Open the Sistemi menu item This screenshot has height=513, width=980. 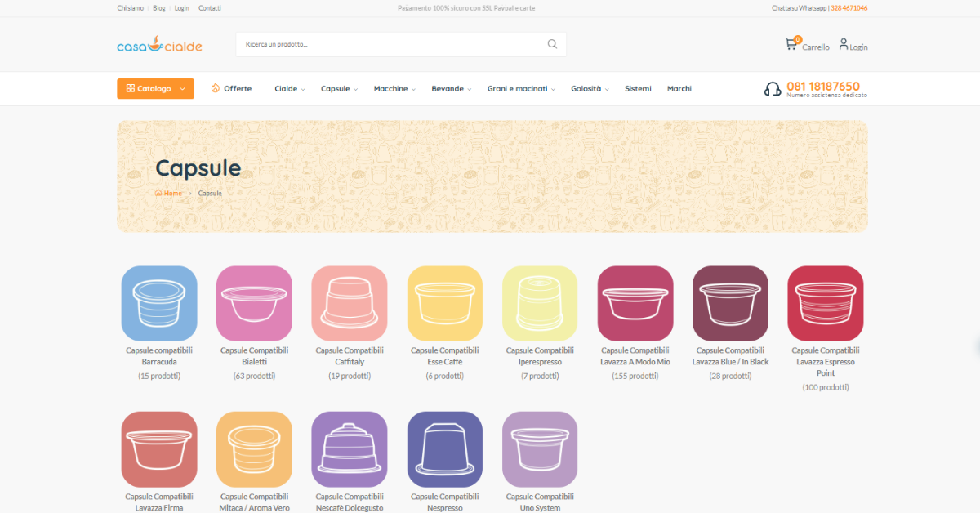(638, 88)
